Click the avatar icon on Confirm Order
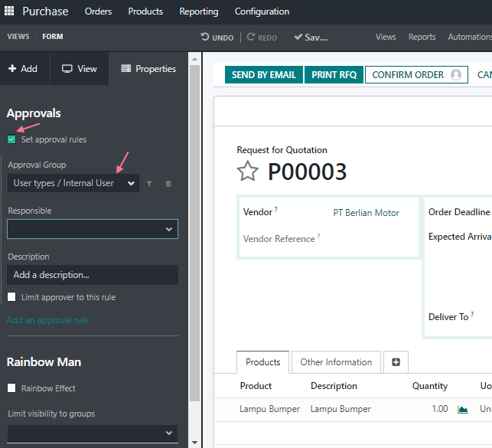Image resolution: width=492 pixels, height=448 pixels. pyautogui.click(x=456, y=75)
